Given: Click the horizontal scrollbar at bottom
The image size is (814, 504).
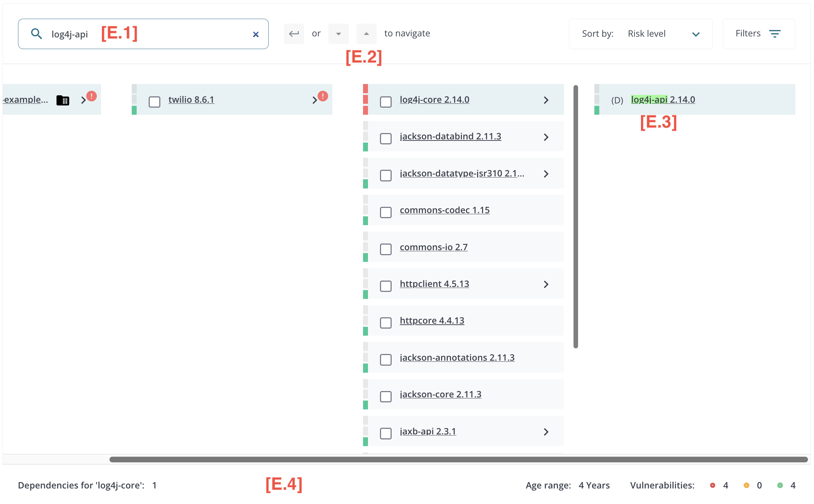Looking at the screenshot, I should (x=458, y=460).
